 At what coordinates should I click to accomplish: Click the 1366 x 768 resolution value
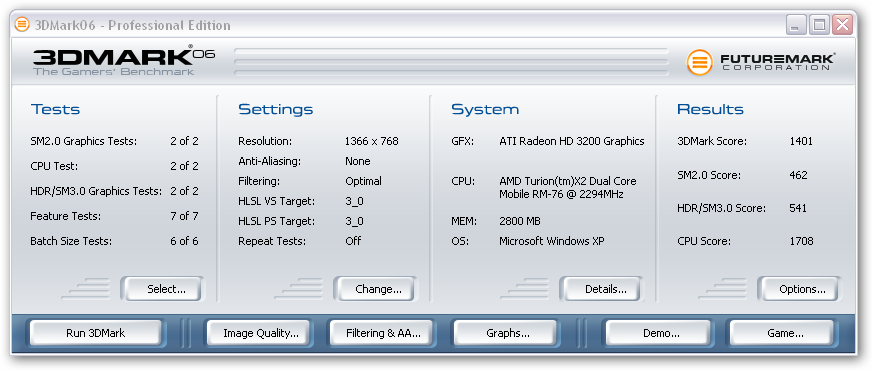(x=372, y=141)
